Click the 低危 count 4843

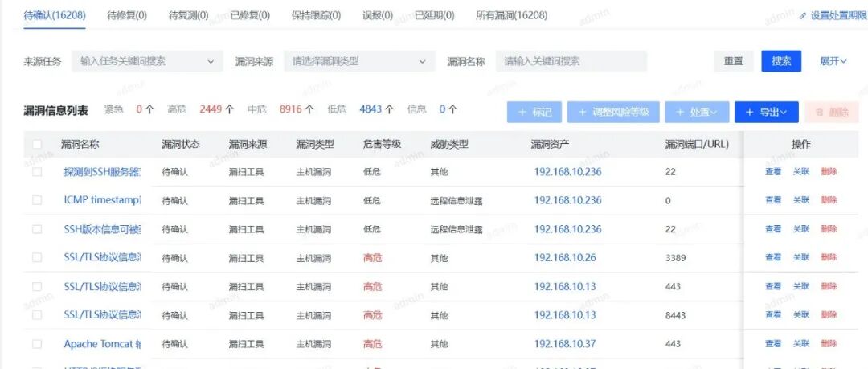point(371,109)
